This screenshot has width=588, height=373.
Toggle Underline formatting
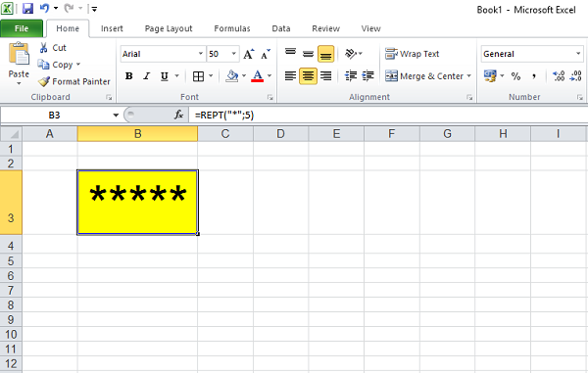point(165,76)
